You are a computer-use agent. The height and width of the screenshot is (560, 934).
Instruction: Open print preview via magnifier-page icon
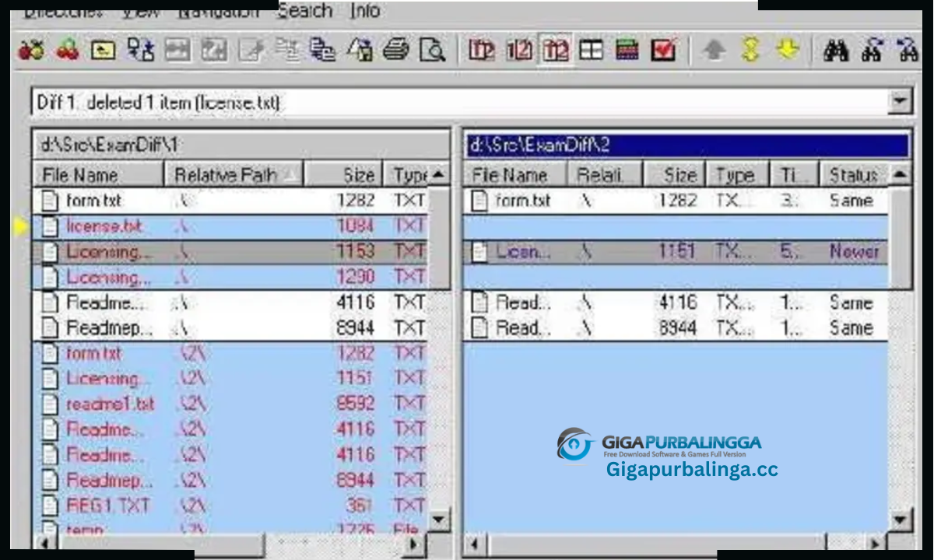click(x=431, y=51)
